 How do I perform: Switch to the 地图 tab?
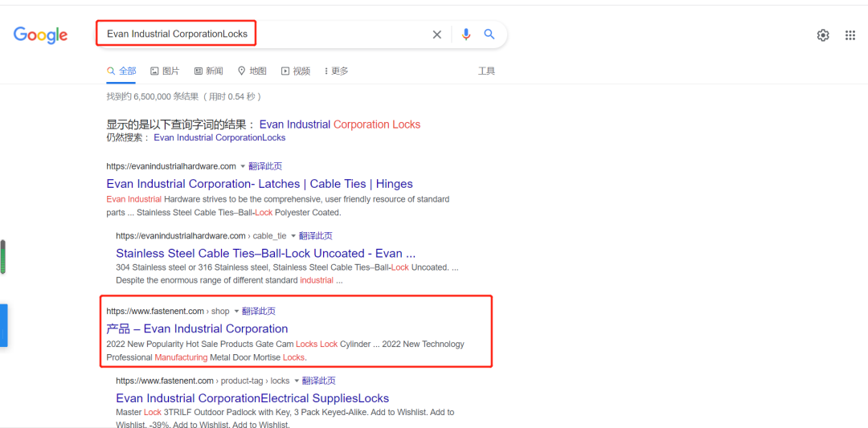click(252, 71)
